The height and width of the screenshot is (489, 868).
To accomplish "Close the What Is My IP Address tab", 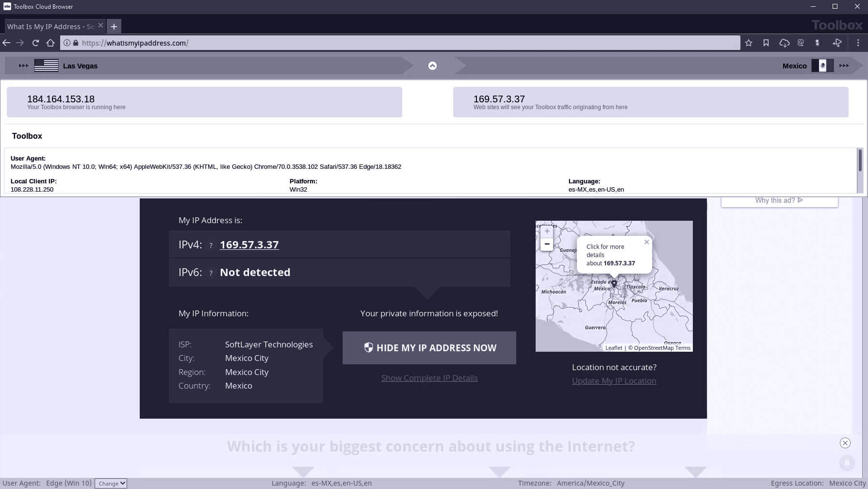I will pos(100,26).
